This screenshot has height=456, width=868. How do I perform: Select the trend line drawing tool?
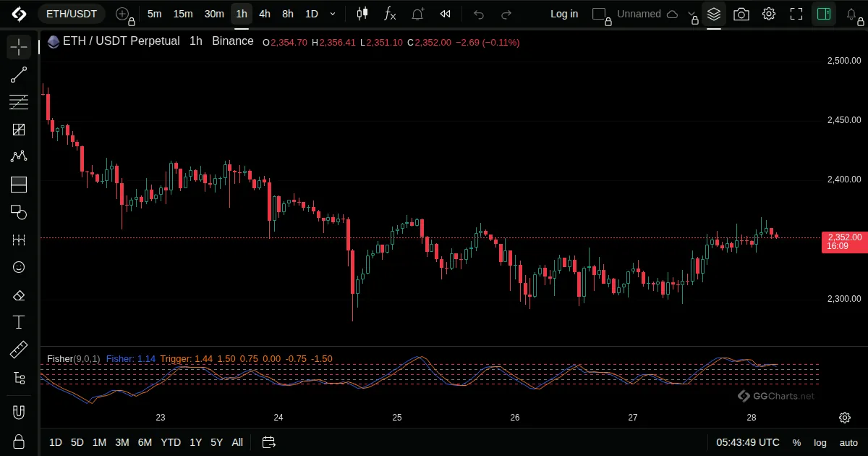pyautogui.click(x=19, y=75)
